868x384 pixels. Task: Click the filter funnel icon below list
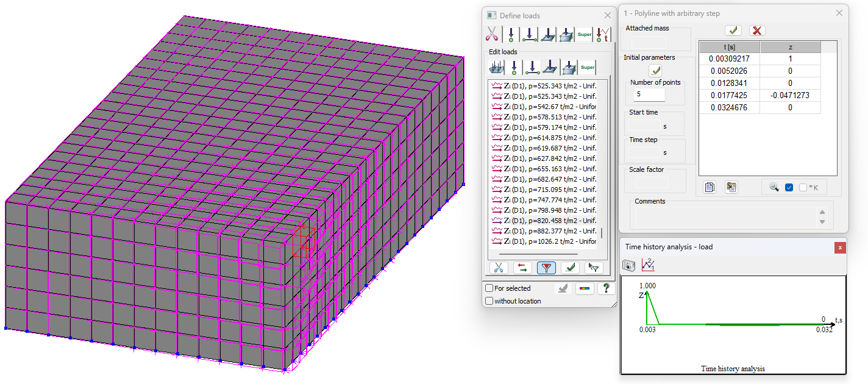[x=546, y=268]
